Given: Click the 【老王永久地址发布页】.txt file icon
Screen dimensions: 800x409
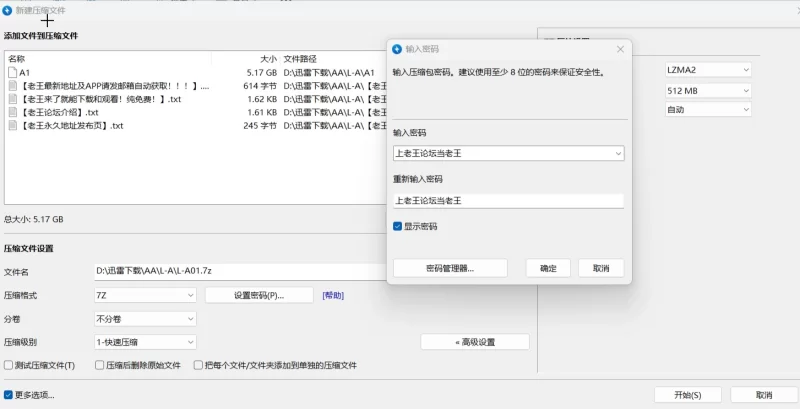Looking at the screenshot, I should tap(12, 126).
